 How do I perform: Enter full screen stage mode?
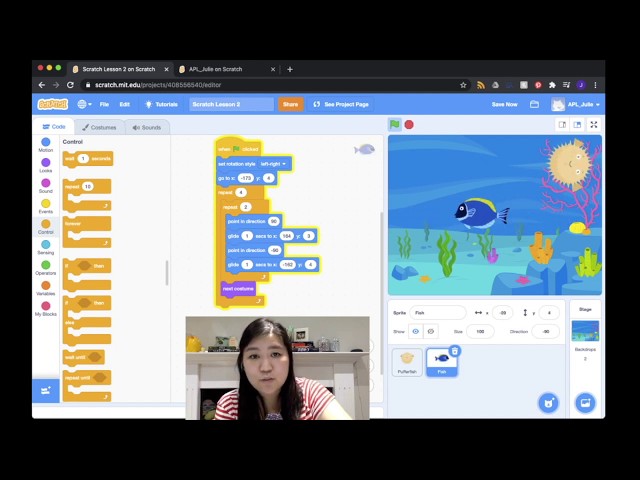(594, 125)
